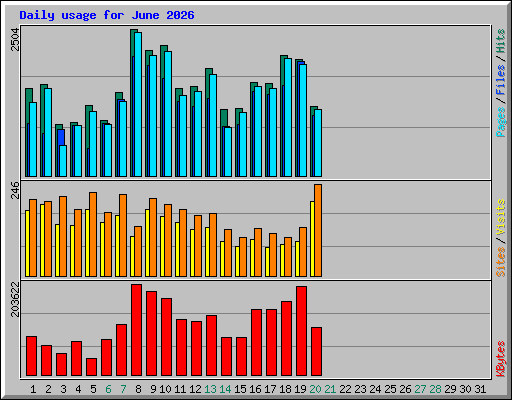Click the red KBytes bar for day 1
The width and height of the screenshot is (512, 400).
(31, 356)
